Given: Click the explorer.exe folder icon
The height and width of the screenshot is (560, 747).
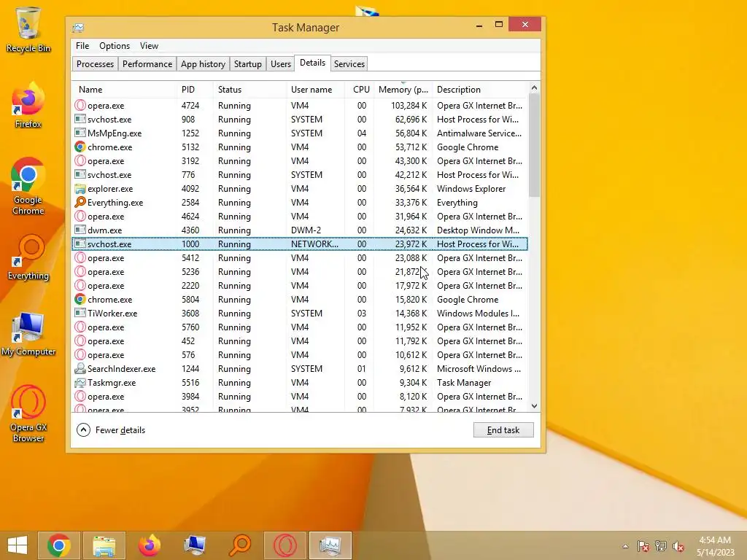Looking at the screenshot, I should click(80, 189).
